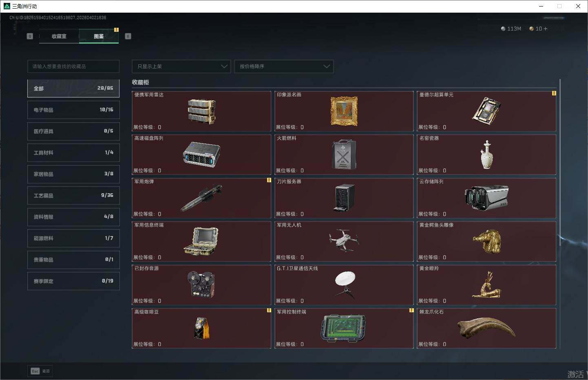The width and height of the screenshot is (588, 380).
Task: Click the UID text at top left
Action: point(58,18)
